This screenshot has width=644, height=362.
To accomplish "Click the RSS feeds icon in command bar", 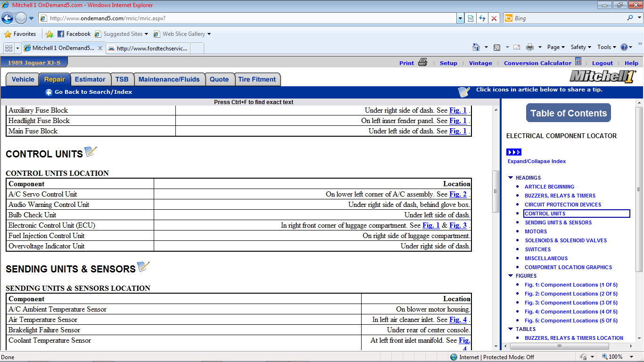I will 497,47.
